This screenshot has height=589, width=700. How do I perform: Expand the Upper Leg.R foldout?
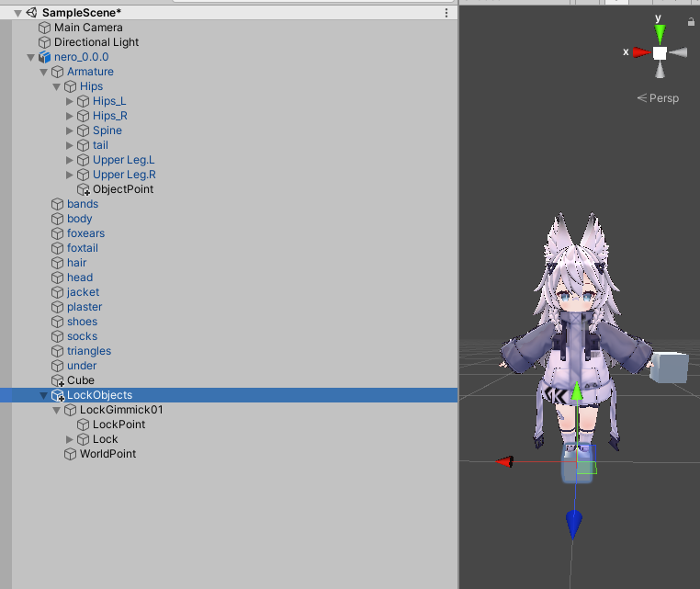coord(70,176)
